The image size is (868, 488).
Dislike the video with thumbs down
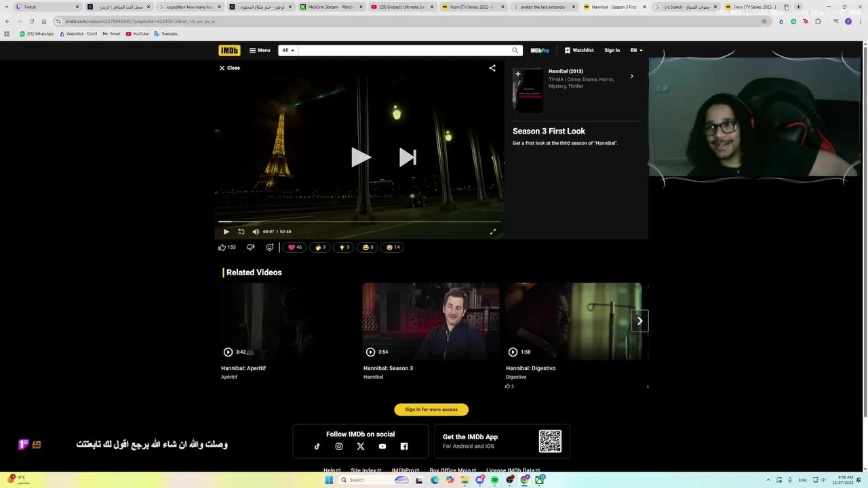pyautogui.click(x=250, y=247)
